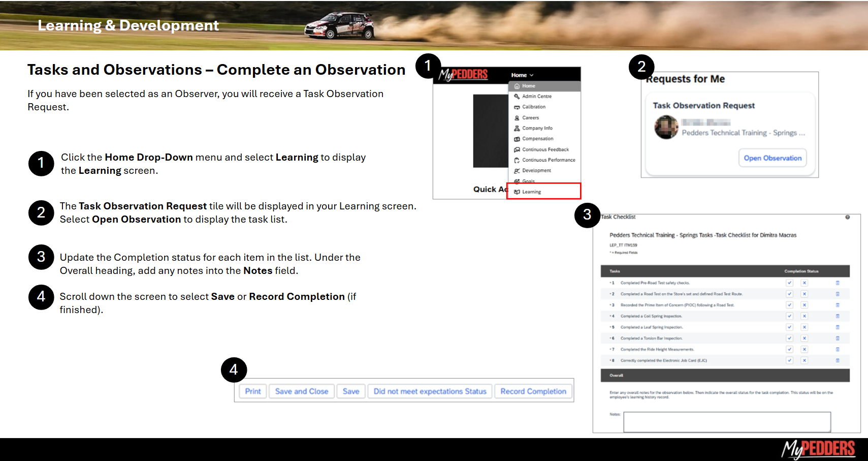Select Compensation from the Home menu

click(537, 139)
